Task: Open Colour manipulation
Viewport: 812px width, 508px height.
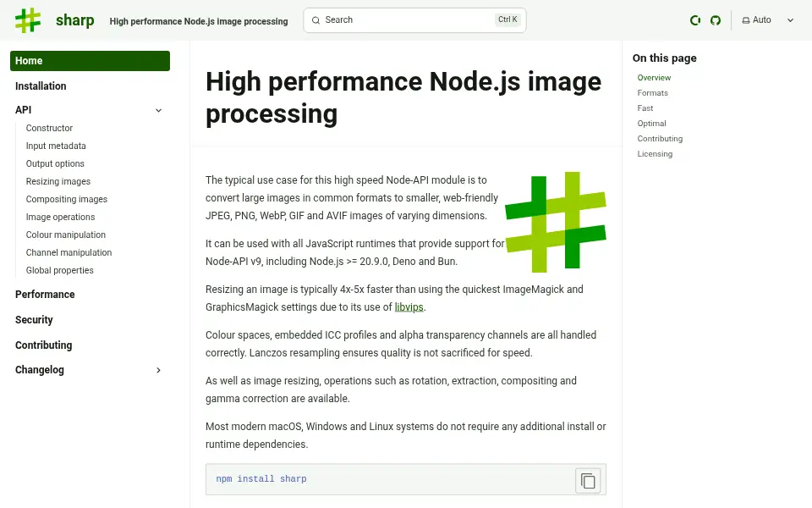Action: (66, 235)
